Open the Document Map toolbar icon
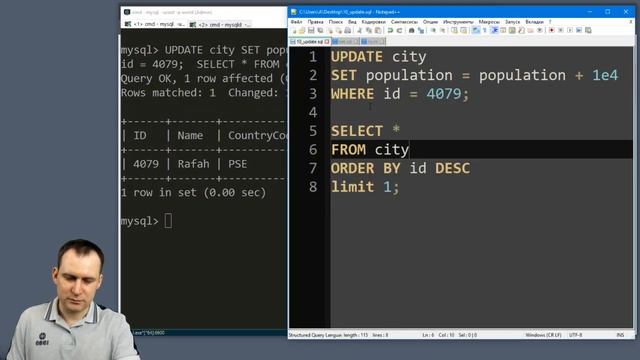The width and height of the screenshot is (640, 360). point(512,30)
